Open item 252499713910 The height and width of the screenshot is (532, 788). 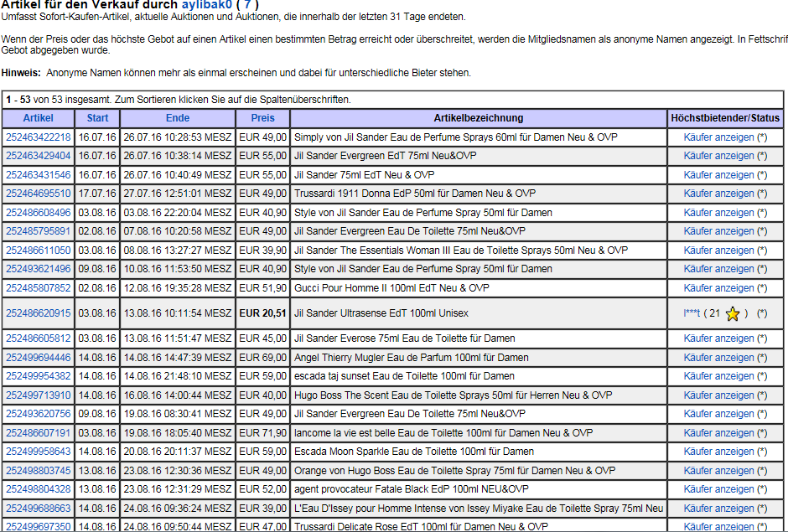tap(39, 395)
